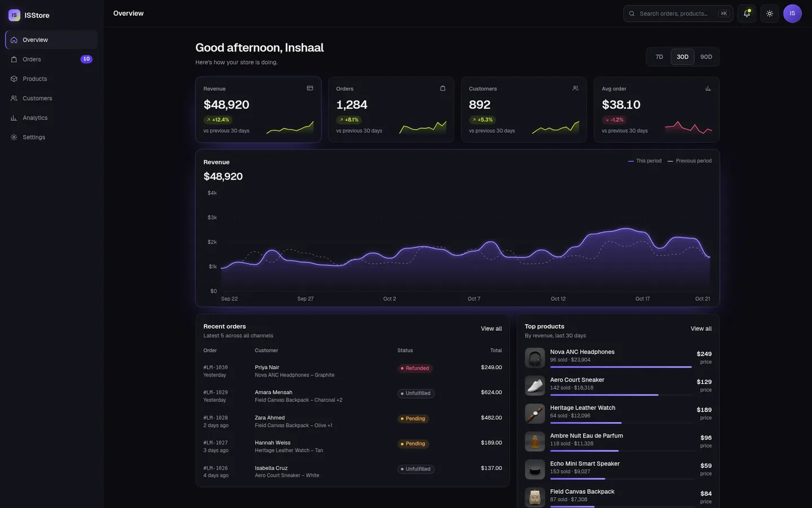The image size is (812, 508).
Task: Click the people icon on Customers tile
Action: (x=575, y=88)
